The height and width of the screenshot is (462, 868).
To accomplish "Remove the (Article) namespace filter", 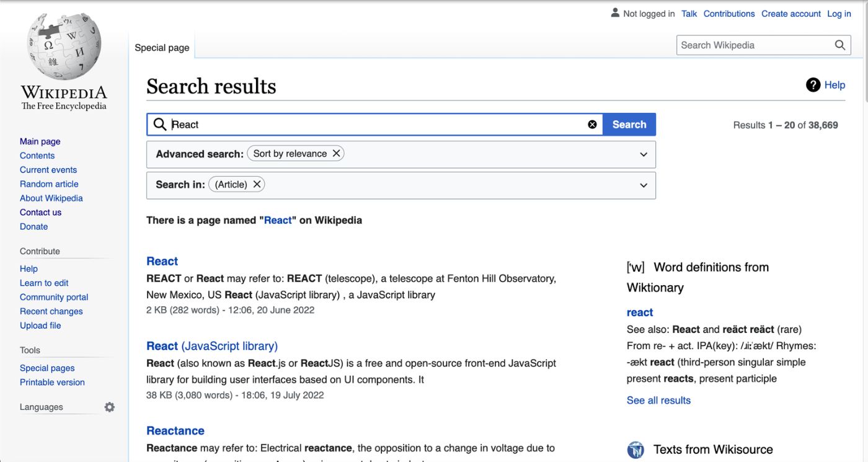I will pos(257,184).
